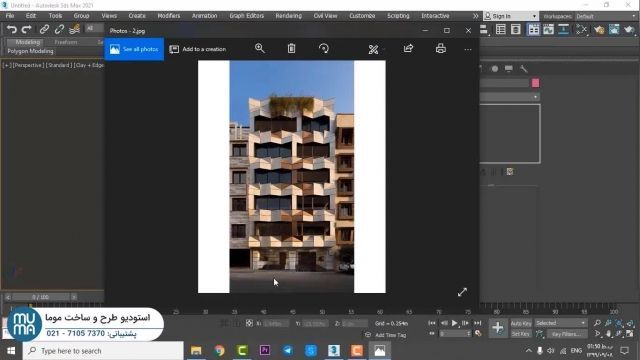The height and width of the screenshot is (360, 640).
Task: Click the large Set Keys plus button
Action: tap(498, 328)
